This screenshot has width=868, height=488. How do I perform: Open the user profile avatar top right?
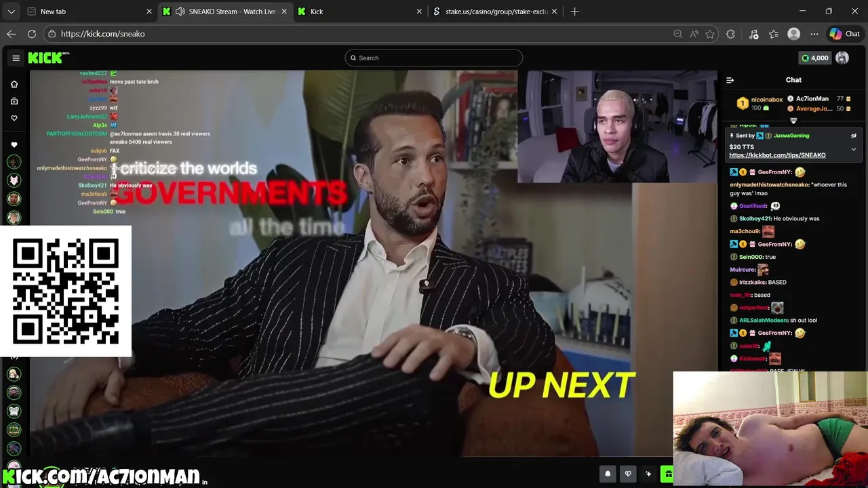pyautogui.click(x=842, y=58)
